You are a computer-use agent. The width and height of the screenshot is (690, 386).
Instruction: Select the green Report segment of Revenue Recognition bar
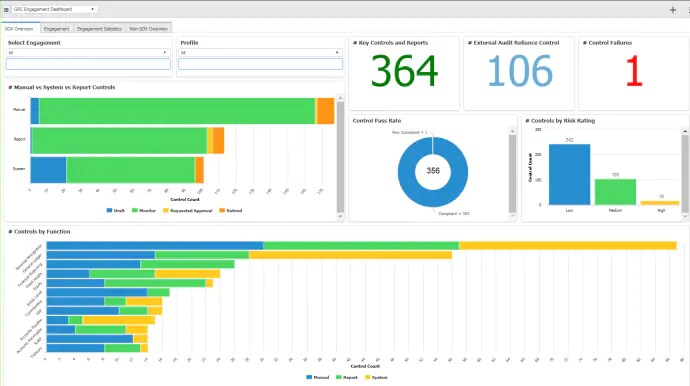[361, 246]
